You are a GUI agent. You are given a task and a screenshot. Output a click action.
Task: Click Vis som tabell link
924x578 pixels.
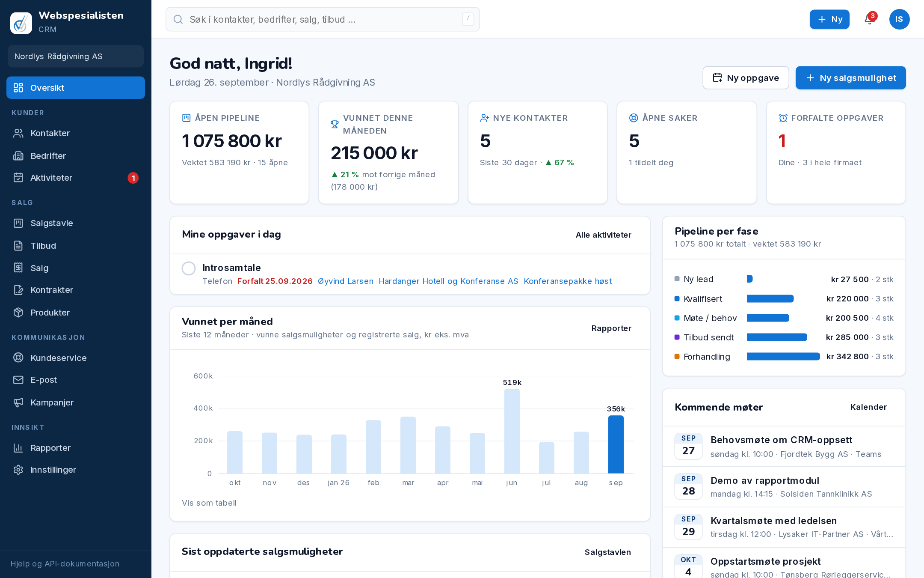(209, 503)
